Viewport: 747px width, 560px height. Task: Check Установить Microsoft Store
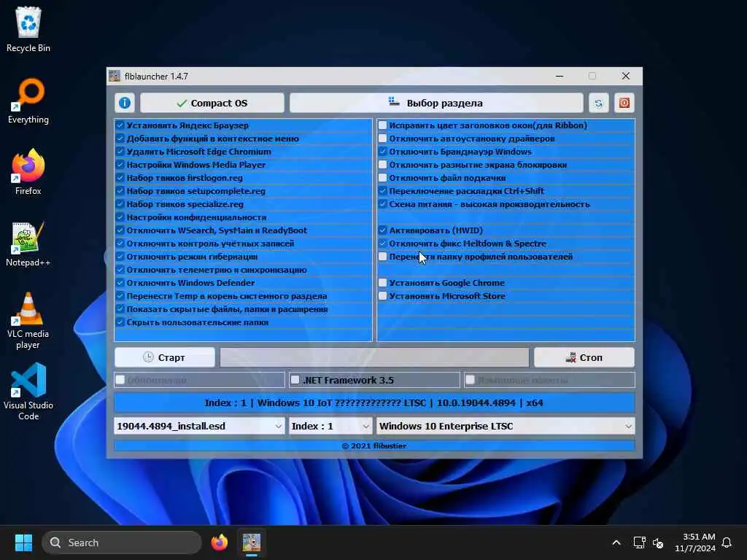coord(382,296)
